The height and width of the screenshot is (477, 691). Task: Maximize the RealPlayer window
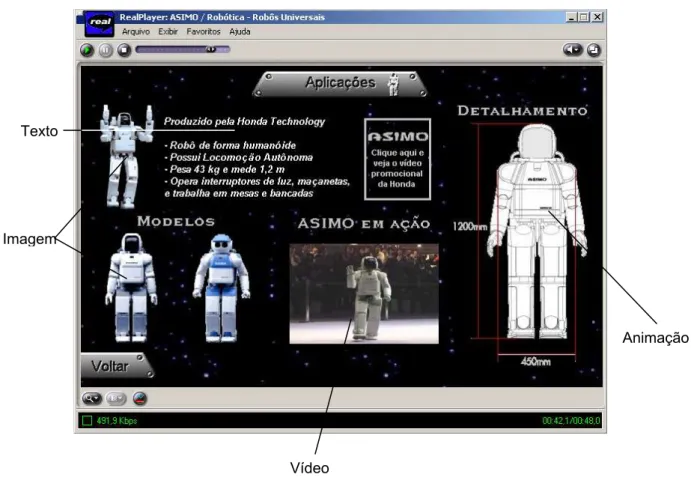pyautogui.click(x=583, y=17)
